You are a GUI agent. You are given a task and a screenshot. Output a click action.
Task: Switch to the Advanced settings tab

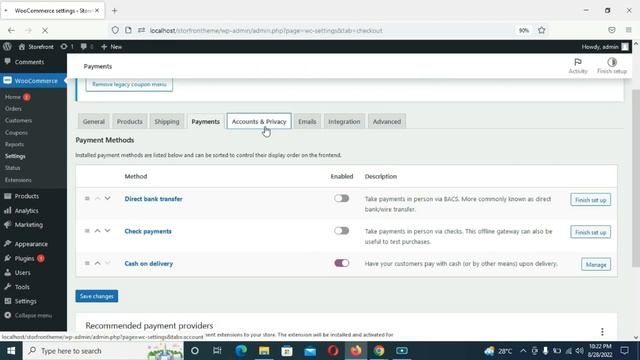tap(387, 122)
